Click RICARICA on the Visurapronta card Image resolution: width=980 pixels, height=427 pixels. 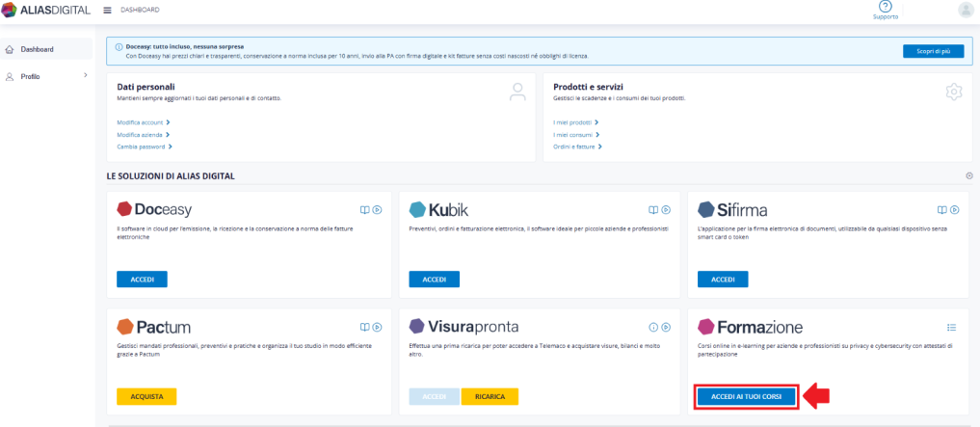point(490,396)
